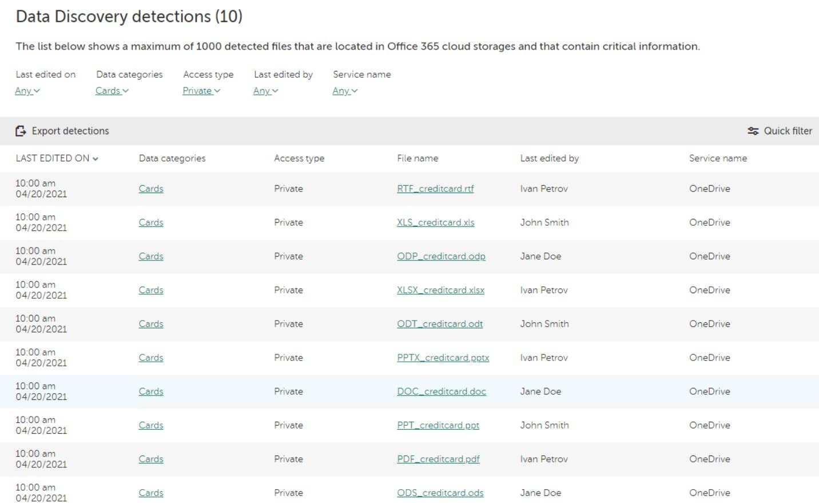Image resolution: width=819 pixels, height=504 pixels.
Task: Open the Service name 'Any' dropdown
Action: coord(344,90)
